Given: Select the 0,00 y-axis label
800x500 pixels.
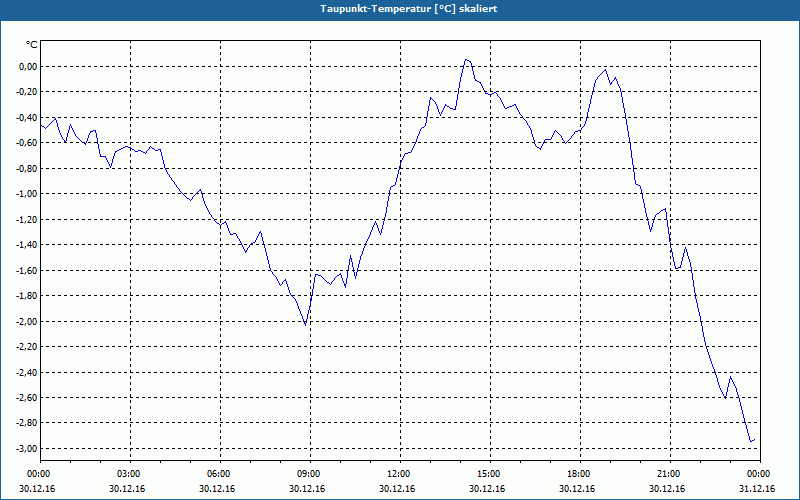Looking at the screenshot, I should click(x=28, y=66).
